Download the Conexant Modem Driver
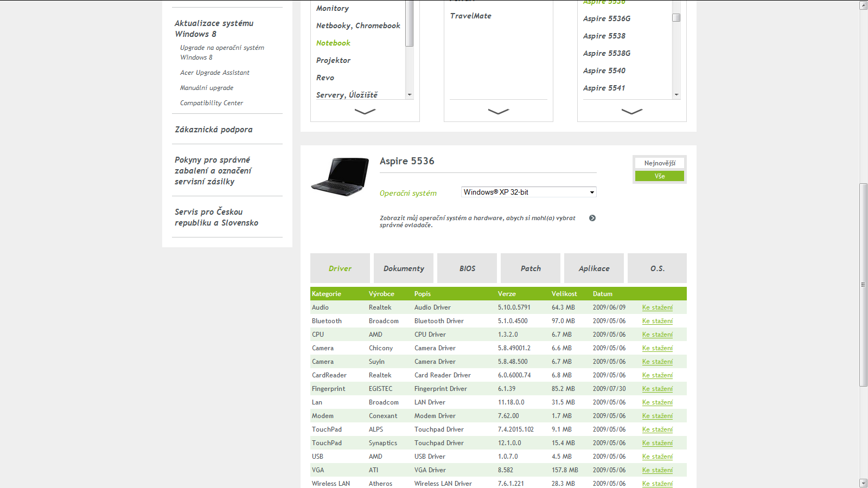 pos(658,416)
